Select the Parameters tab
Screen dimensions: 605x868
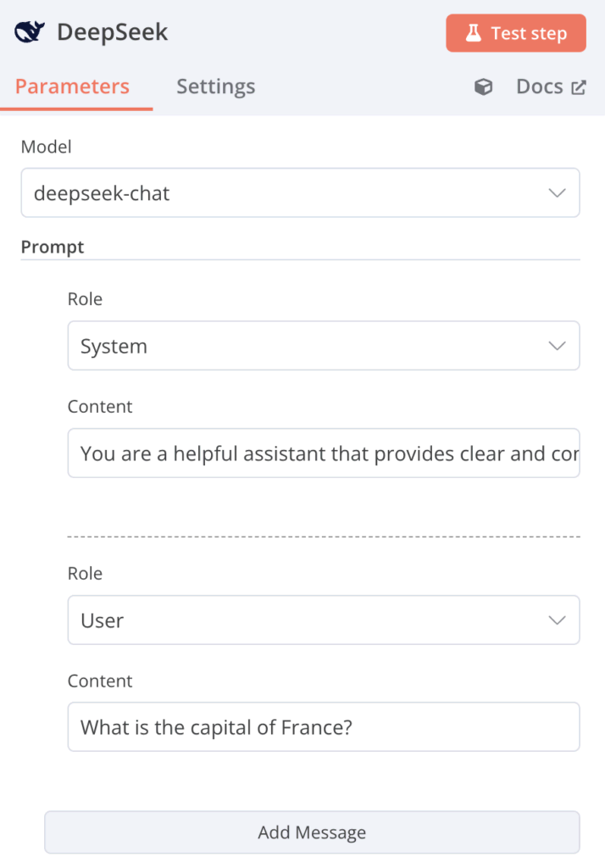[70, 86]
